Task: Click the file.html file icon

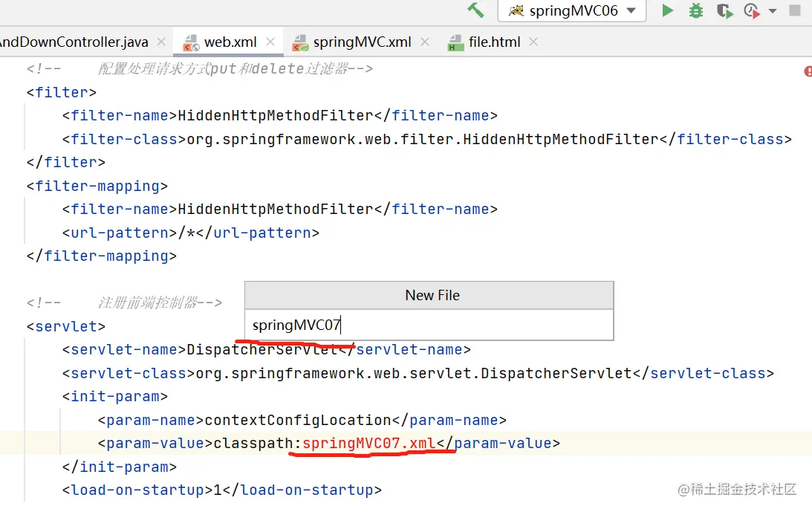Action: 455,43
